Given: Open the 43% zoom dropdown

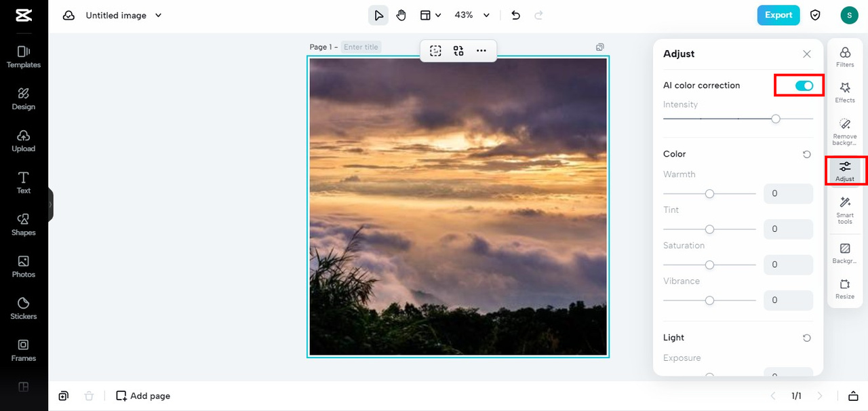Looking at the screenshot, I should point(472,15).
